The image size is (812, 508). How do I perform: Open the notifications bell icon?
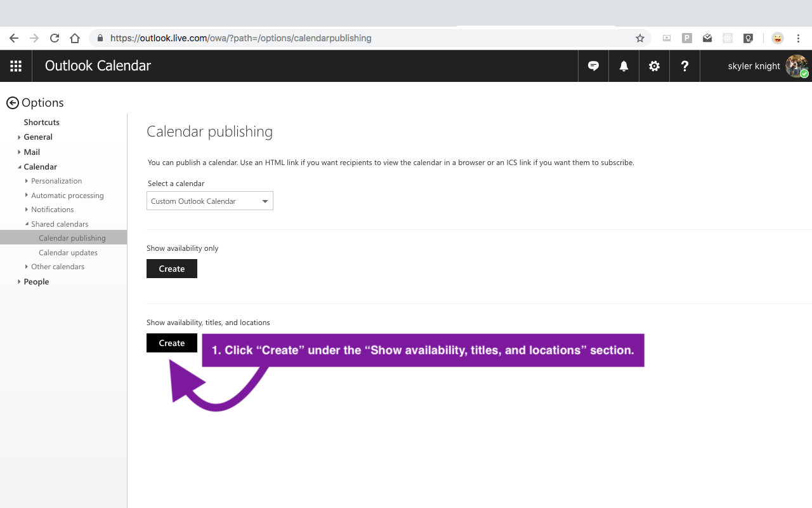pyautogui.click(x=624, y=66)
